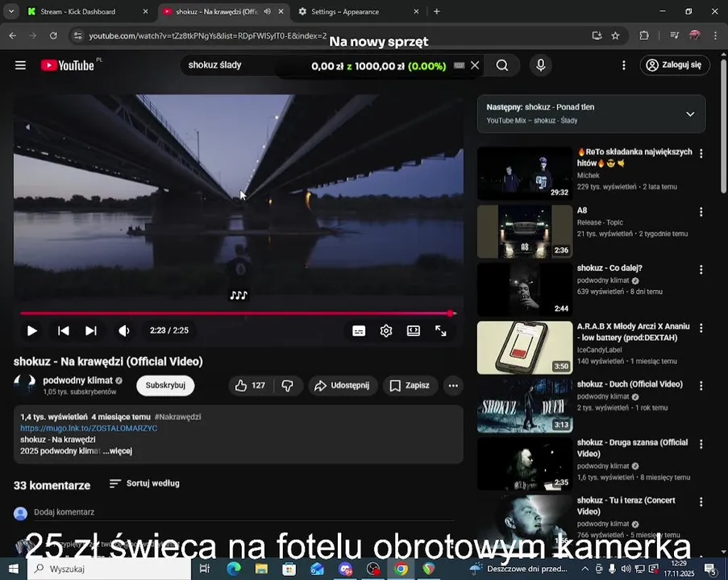Reload the page
The height and width of the screenshot is (580, 728).
point(53,35)
